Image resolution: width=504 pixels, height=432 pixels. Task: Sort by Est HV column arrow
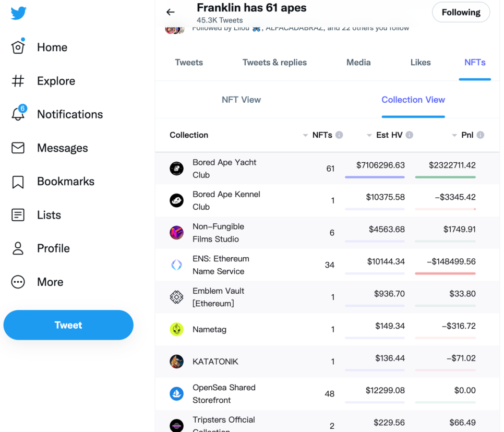(369, 135)
